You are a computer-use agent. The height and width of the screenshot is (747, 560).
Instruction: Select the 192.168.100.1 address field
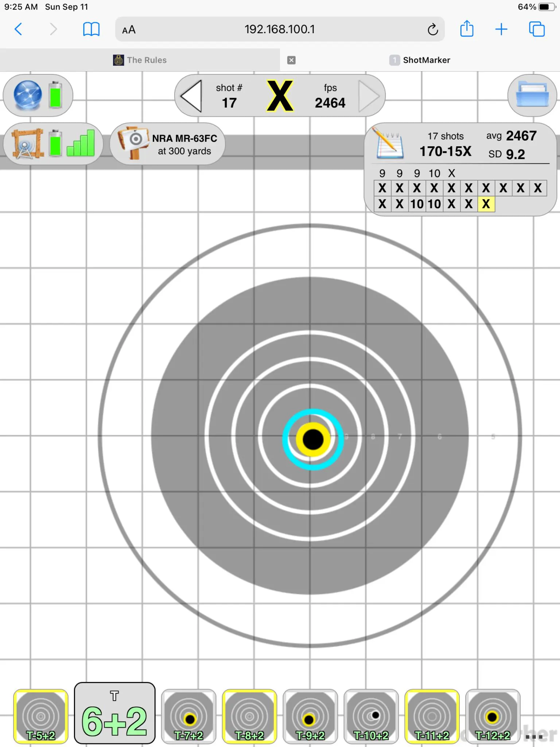click(x=280, y=29)
